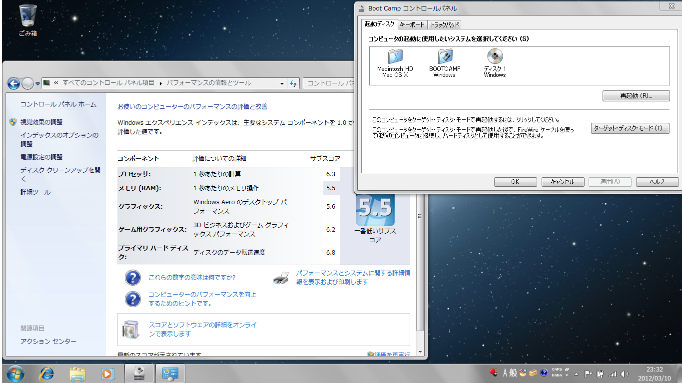
Task: Open これらの数字の意味は何ですか link
Action: (x=192, y=277)
